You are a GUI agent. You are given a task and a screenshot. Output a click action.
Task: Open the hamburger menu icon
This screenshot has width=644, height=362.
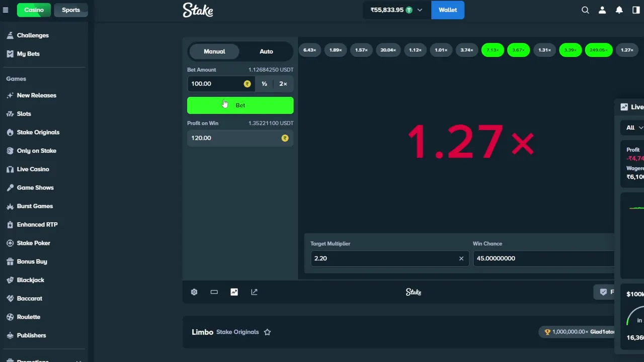(6, 10)
